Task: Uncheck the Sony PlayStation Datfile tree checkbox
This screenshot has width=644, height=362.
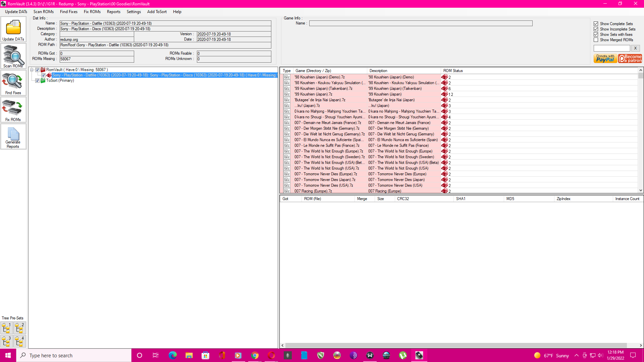Action: point(44,75)
